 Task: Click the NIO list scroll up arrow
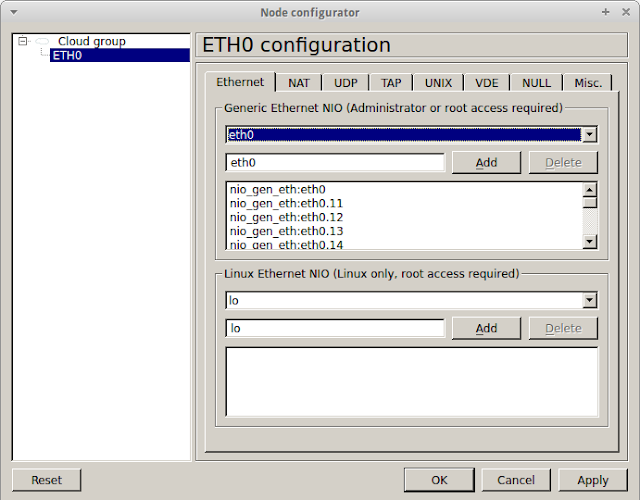[590, 189]
